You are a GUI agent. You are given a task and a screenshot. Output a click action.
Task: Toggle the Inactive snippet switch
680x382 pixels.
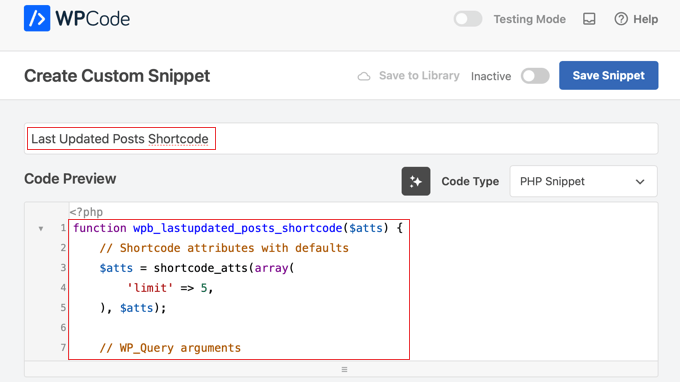[x=535, y=76]
